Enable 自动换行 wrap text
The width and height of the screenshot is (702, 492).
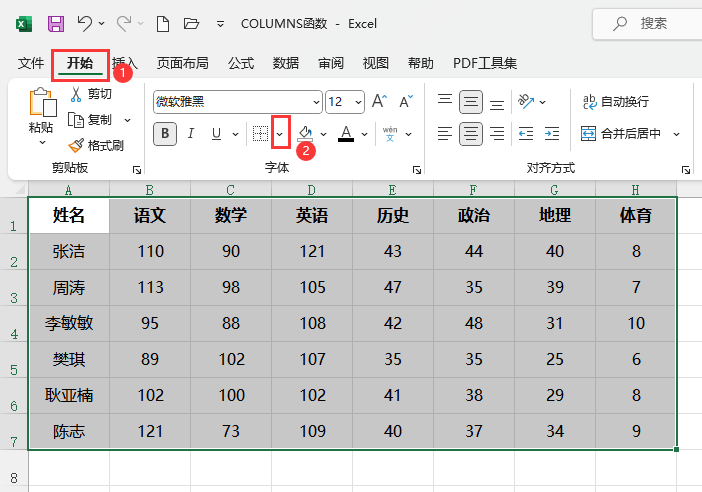pyautogui.click(x=616, y=102)
